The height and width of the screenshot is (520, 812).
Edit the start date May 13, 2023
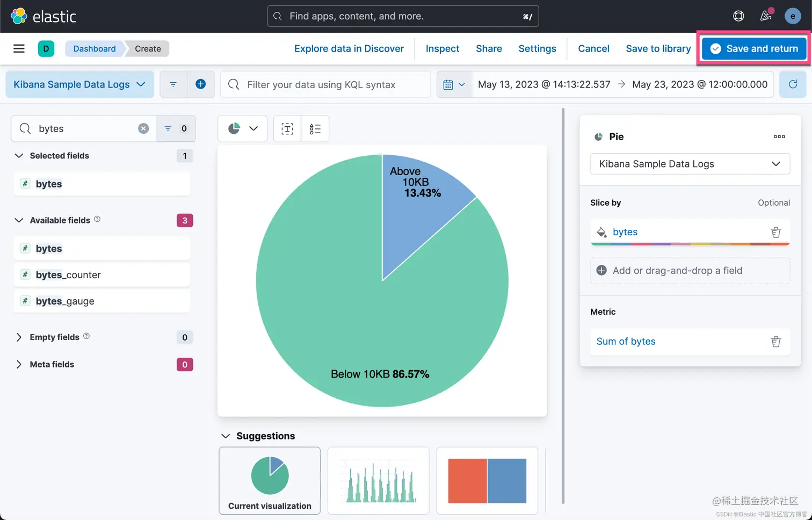[x=544, y=84]
